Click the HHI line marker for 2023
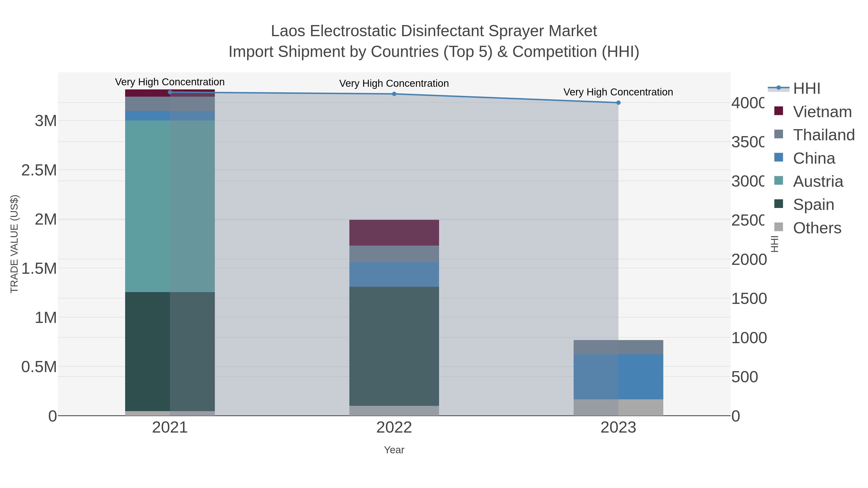Viewport: 868px width, 488px height. tap(618, 103)
